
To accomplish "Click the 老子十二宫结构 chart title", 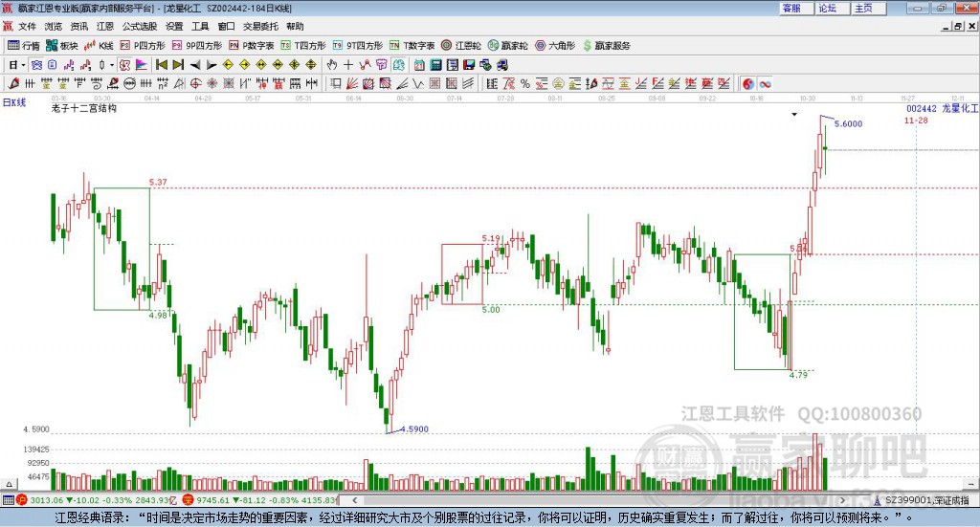I will tap(84, 108).
